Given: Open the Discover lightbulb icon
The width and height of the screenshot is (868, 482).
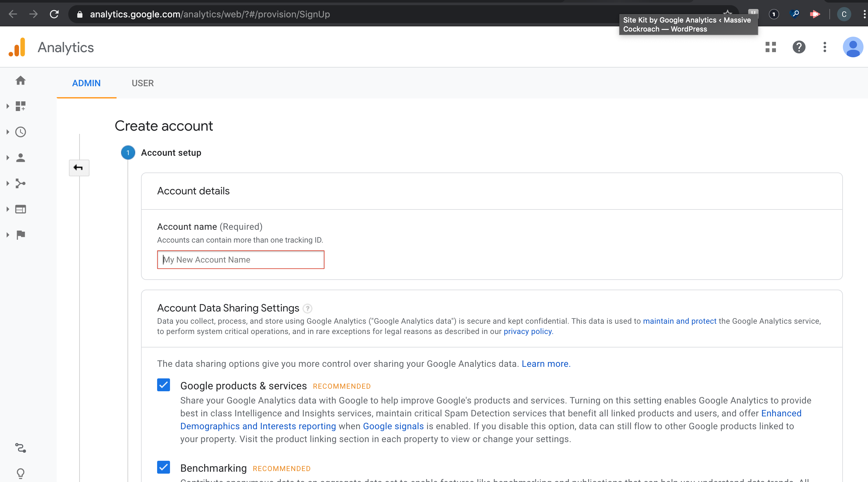Looking at the screenshot, I should (x=21, y=473).
